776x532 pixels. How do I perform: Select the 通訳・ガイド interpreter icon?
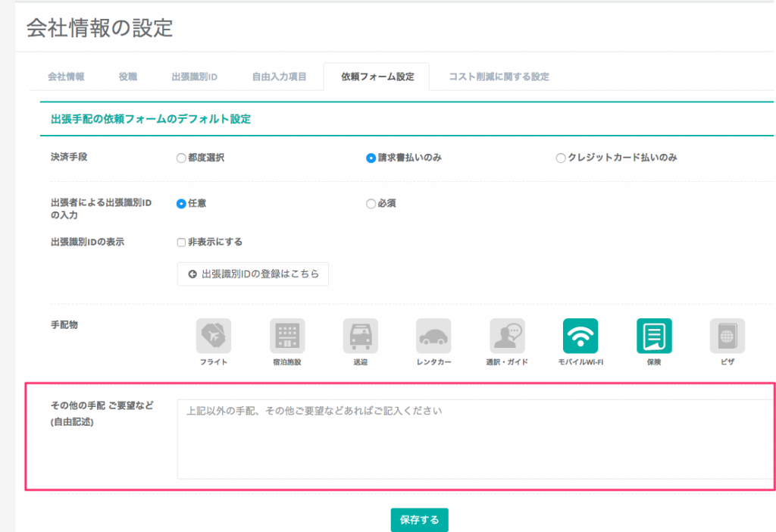507,336
